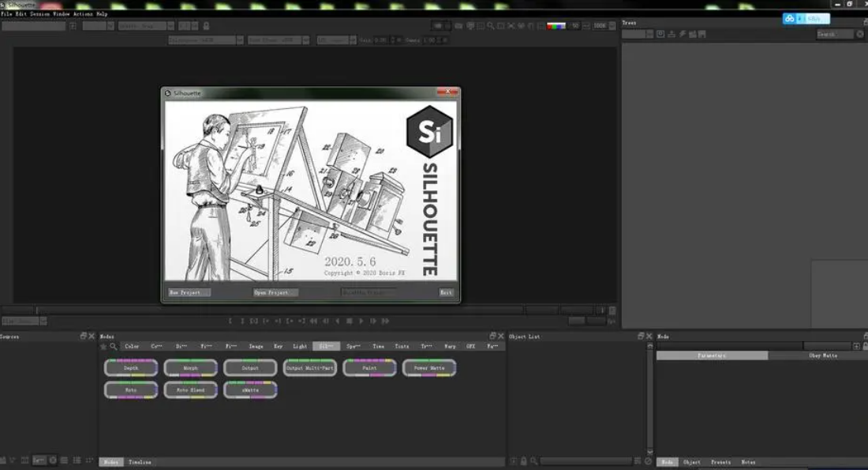Click the timeline scrub bar
Image resolution: width=868 pixels, height=470 pixels.
[279, 310]
